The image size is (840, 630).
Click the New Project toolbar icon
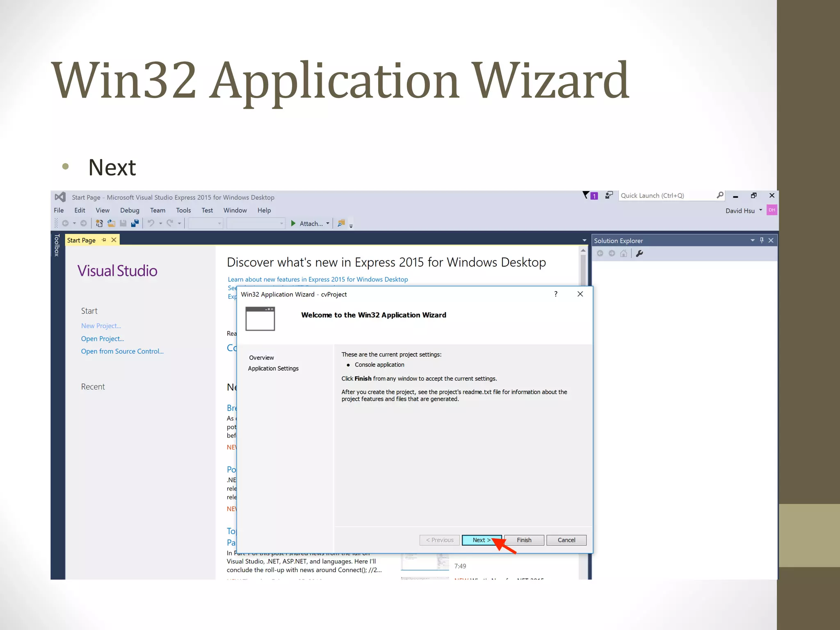[x=99, y=223]
